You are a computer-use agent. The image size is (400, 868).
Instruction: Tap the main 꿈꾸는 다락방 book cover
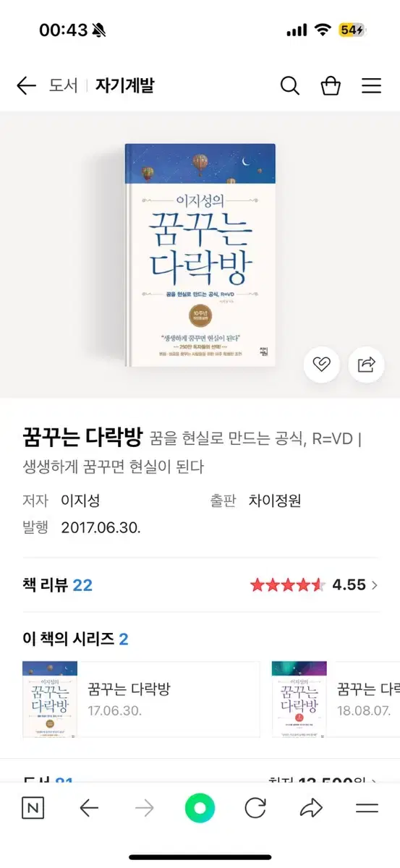(200, 255)
